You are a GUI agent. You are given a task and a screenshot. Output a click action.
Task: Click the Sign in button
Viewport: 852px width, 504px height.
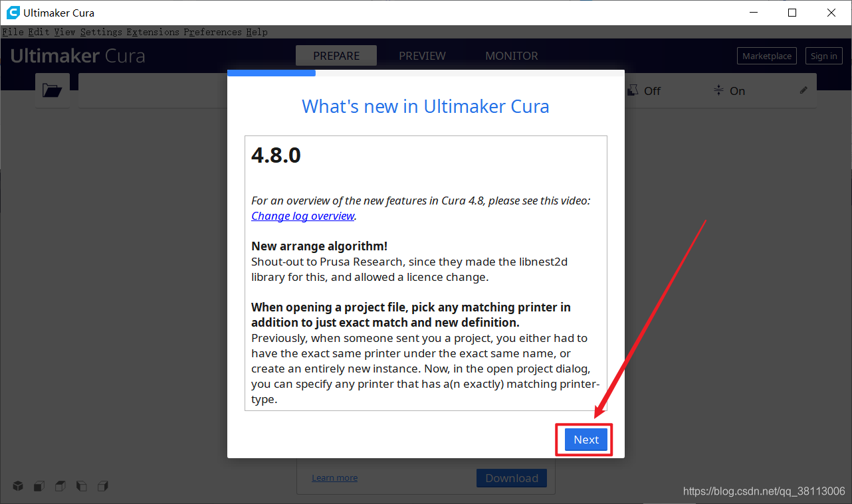point(824,56)
